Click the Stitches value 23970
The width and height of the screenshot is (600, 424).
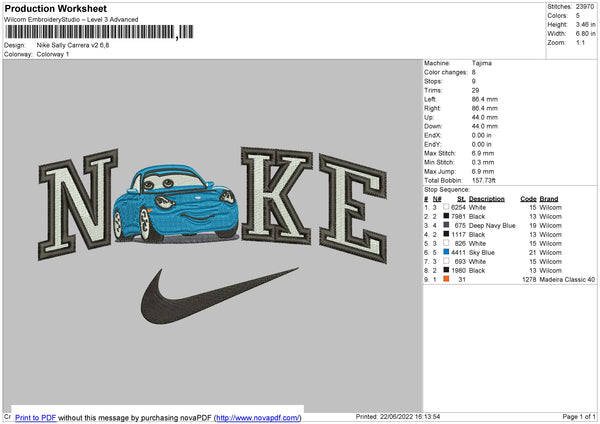point(585,7)
